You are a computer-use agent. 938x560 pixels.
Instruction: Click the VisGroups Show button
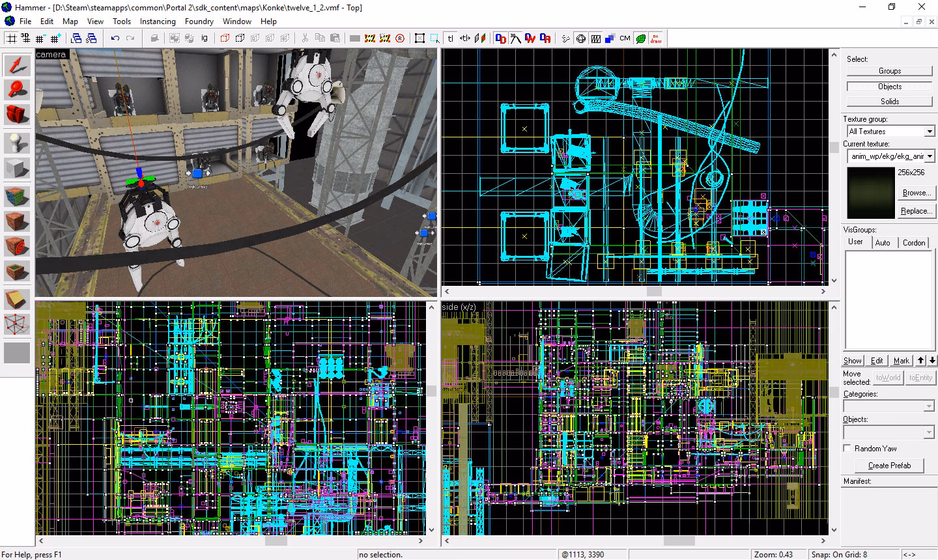point(853,361)
